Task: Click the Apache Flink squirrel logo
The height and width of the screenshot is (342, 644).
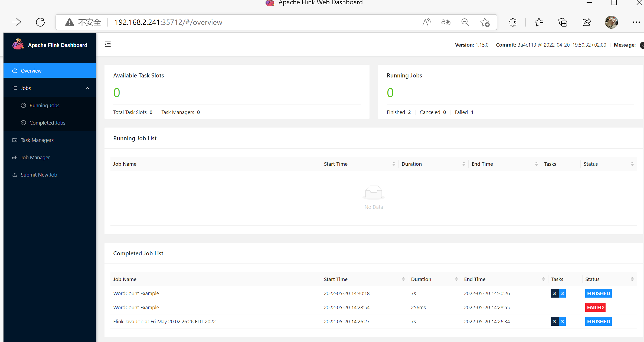Action: tap(18, 44)
